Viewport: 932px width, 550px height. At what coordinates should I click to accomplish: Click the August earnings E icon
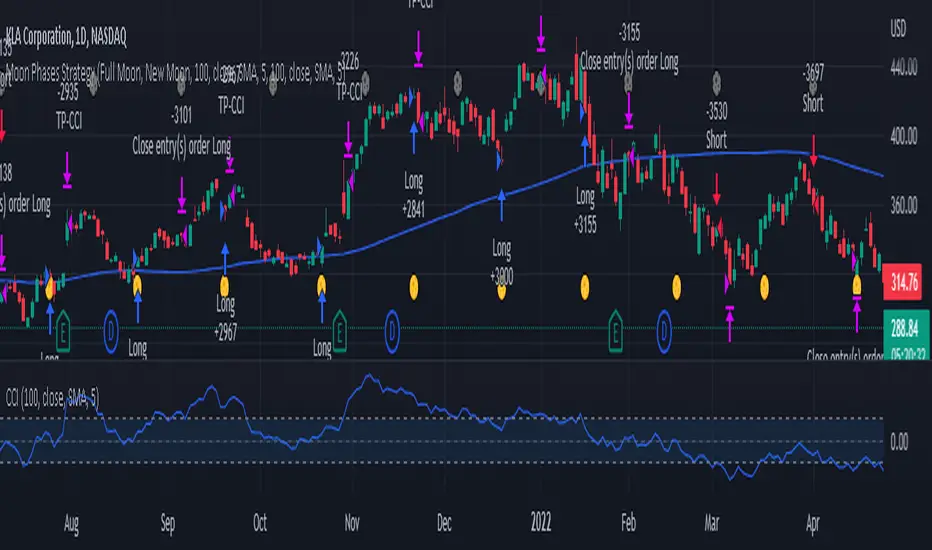coord(63,331)
